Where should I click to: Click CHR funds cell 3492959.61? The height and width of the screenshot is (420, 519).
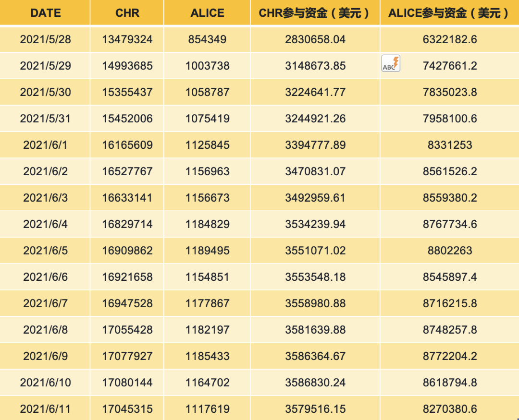[315, 198]
